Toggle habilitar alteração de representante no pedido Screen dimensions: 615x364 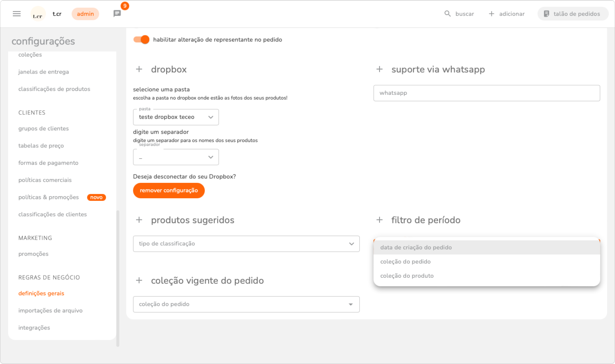[x=141, y=40]
